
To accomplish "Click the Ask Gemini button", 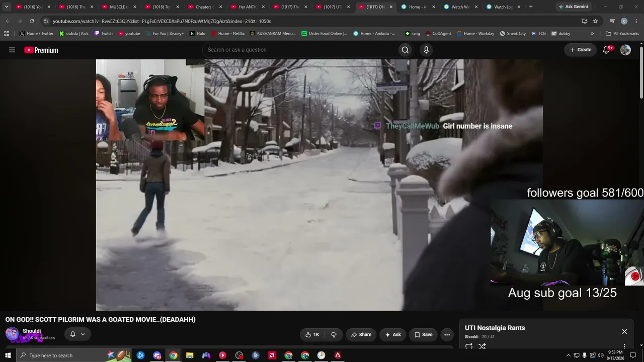I will tap(573, 7).
